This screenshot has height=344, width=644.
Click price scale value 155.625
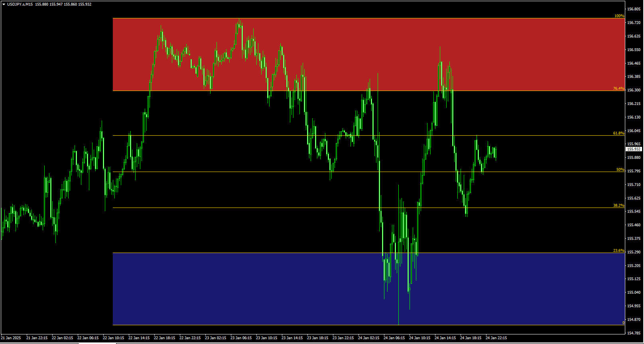[x=634, y=198]
